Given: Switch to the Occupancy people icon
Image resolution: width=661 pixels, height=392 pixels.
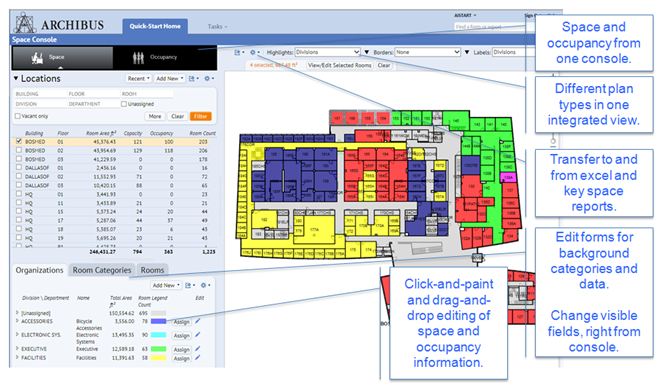Looking at the screenshot, I should tap(138, 58).
